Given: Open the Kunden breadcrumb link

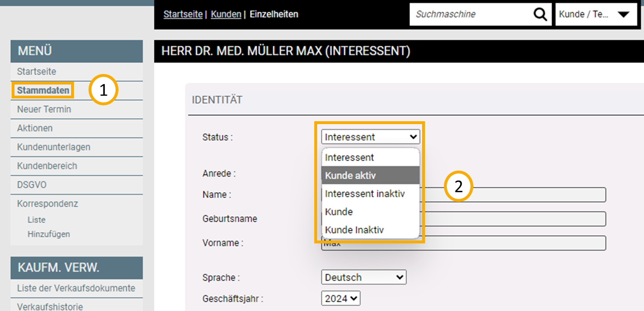Looking at the screenshot, I should 226,14.
